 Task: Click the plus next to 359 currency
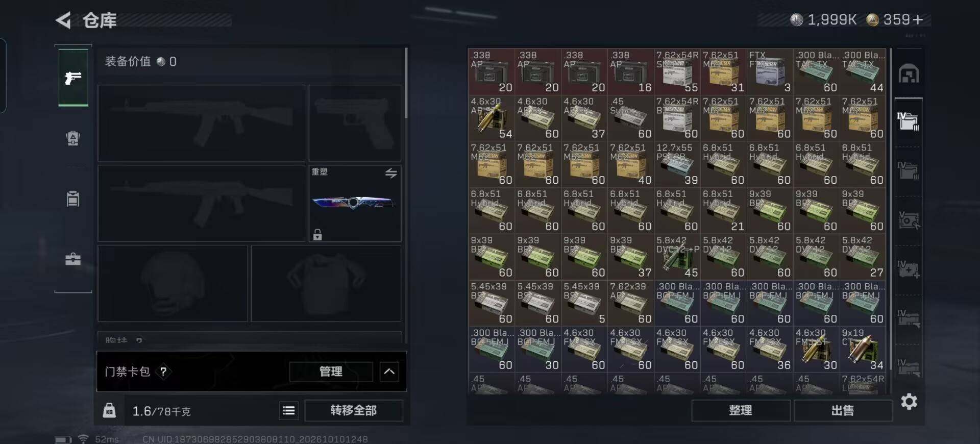coord(918,20)
